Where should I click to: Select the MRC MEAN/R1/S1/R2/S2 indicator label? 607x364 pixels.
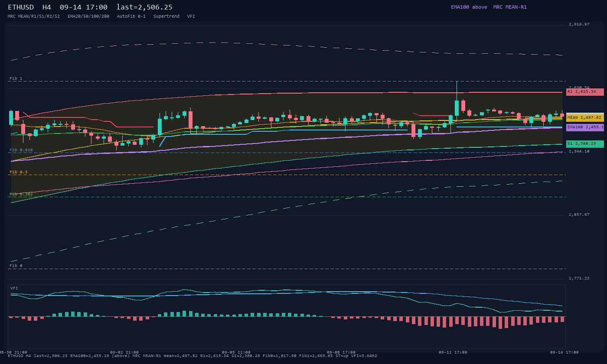(x=34, y=16)
